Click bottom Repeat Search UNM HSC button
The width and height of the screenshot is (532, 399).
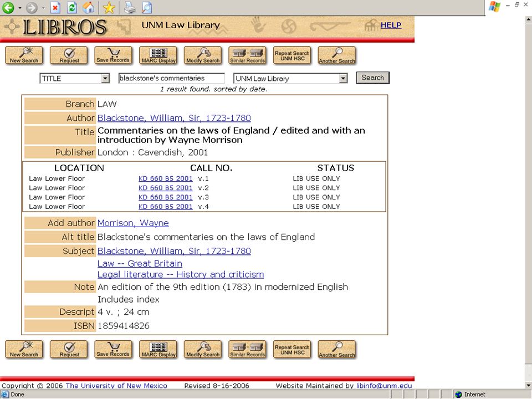(x=292, y=350)
